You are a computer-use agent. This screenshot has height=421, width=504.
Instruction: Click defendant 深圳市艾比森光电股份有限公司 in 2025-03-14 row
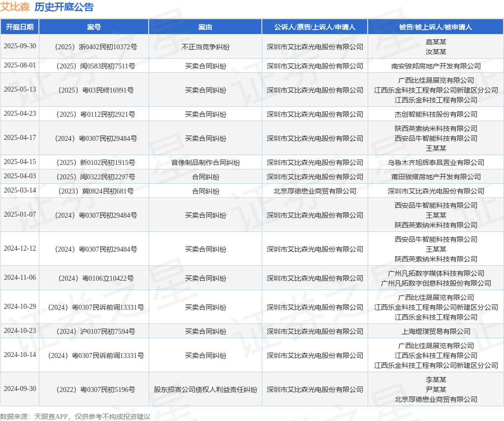coord(436,191)
